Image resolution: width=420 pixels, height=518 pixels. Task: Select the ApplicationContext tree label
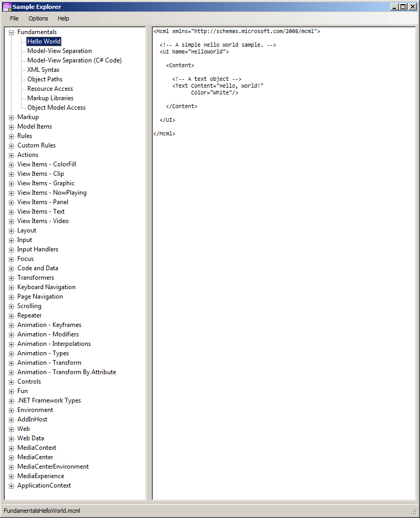[x=44, y=485]
